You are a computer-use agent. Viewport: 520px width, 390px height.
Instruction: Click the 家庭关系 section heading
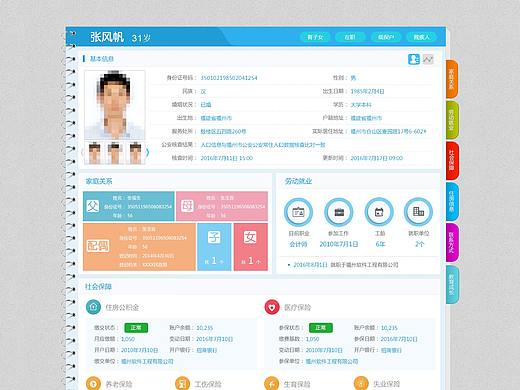click(x=99, y=181)
